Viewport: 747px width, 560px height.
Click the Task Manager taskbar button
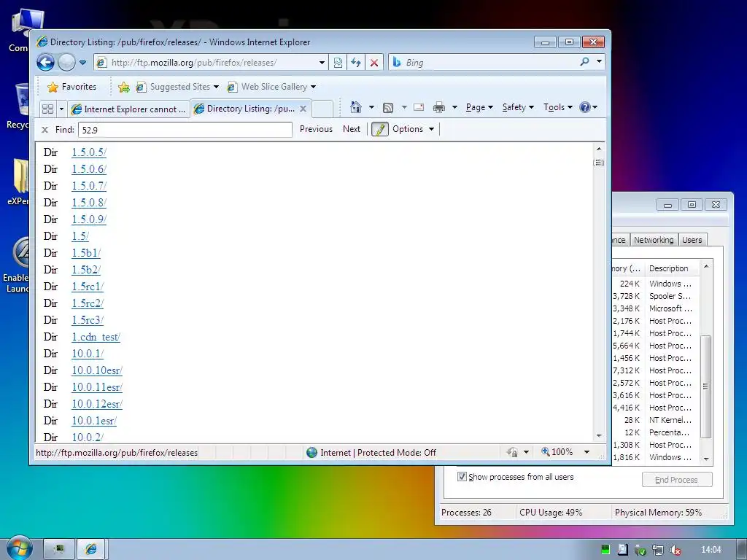pyautogui.click(x=59, y=549)
